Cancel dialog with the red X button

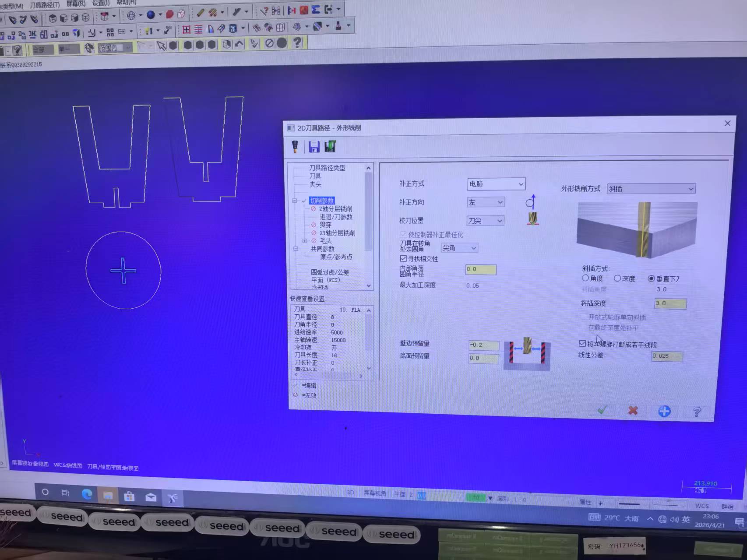click(x=633, y=411)
